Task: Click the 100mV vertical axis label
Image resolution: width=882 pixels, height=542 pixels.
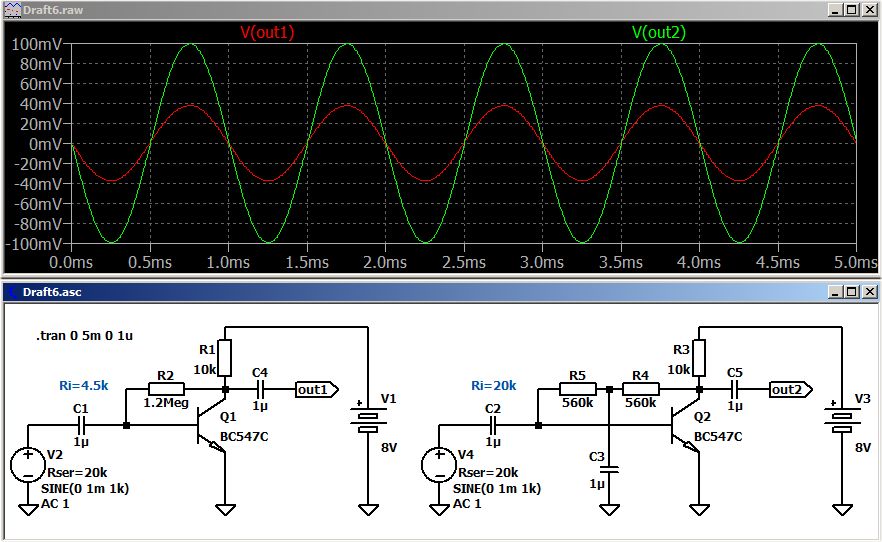Action: click(36, 44)
